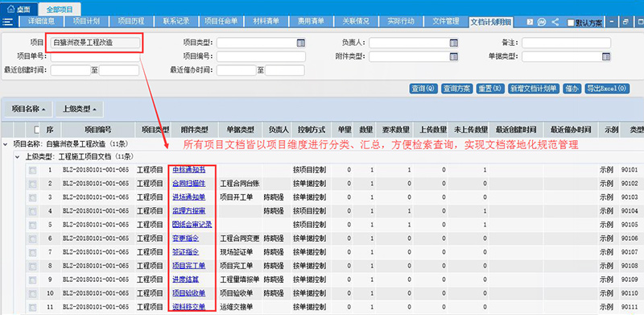Click the 最近催办时间 end date field
The height and width of the screenshot is (315, 644).
click(285, 70)
